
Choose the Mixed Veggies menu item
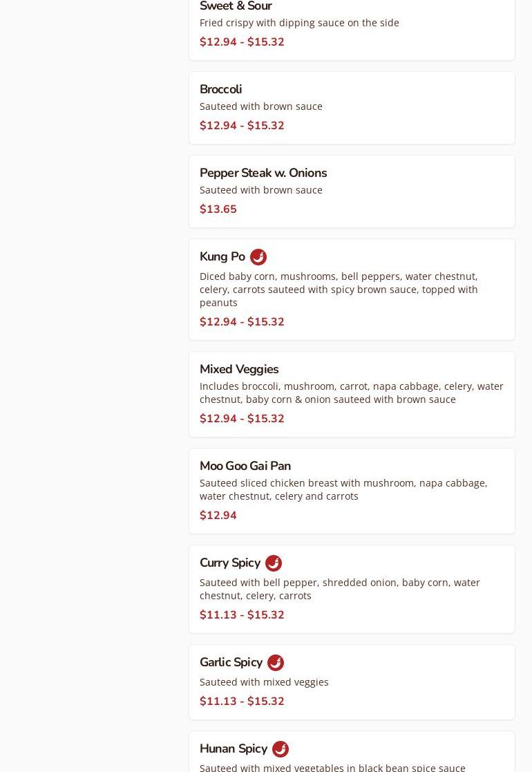click(239, 369)
